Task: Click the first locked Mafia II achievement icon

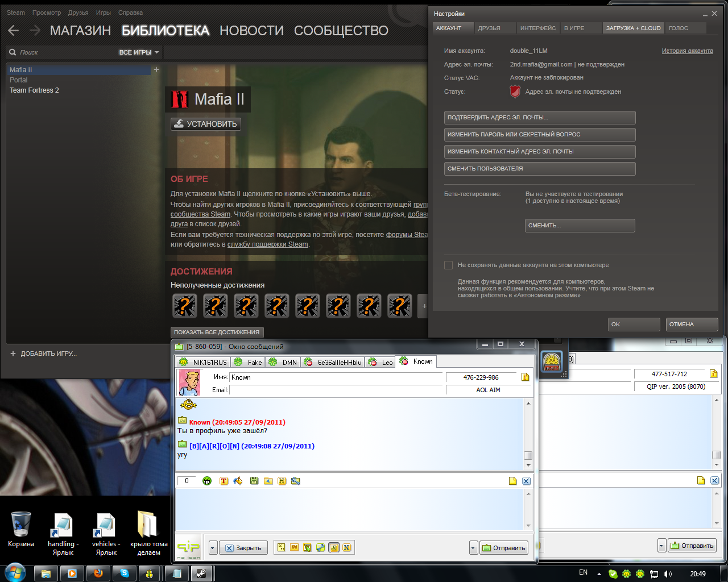Action: click(x=185, y=306)
